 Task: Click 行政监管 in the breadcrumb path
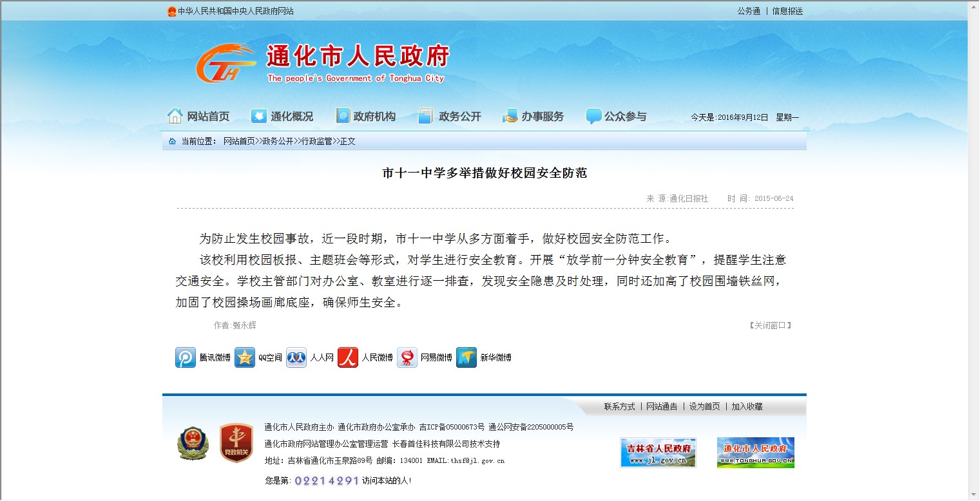317,141
